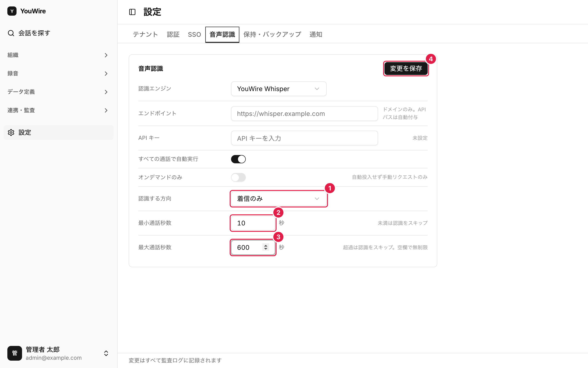Screen dimensions: 588x368
Task: Switch to the テナント tab
Action: click(x=145, y=34)
